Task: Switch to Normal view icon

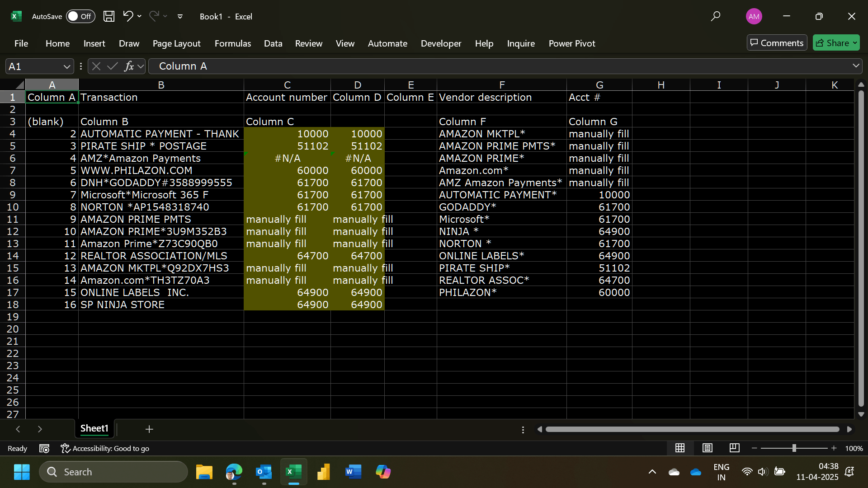Action: [680, 448]
